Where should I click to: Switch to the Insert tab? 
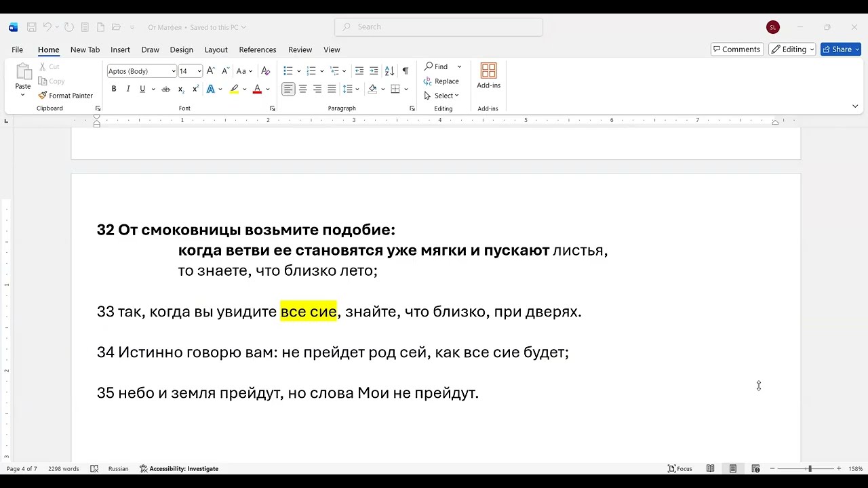tap(120, 49)
